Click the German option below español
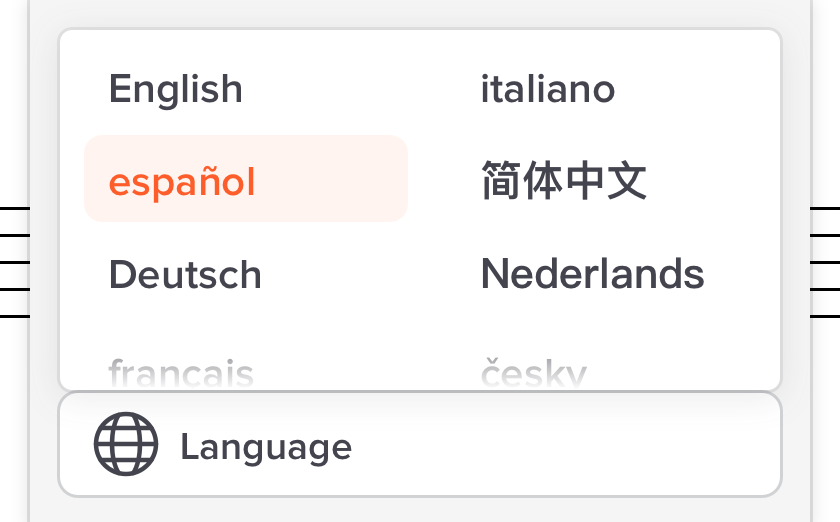840x522 pixels. pos(185,275)
